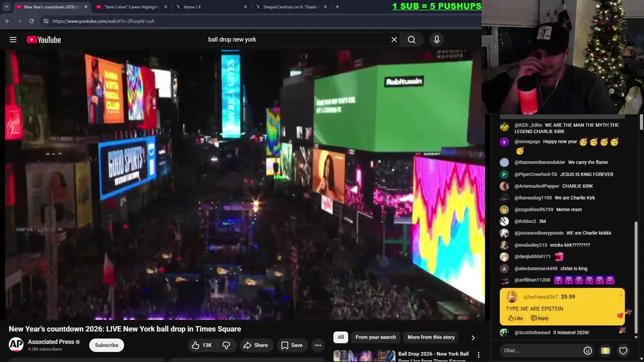The height and width of the screenshot is (362, 644).
Task: Open the YouTube guide hamburger menu
Action: click(13, 40)
